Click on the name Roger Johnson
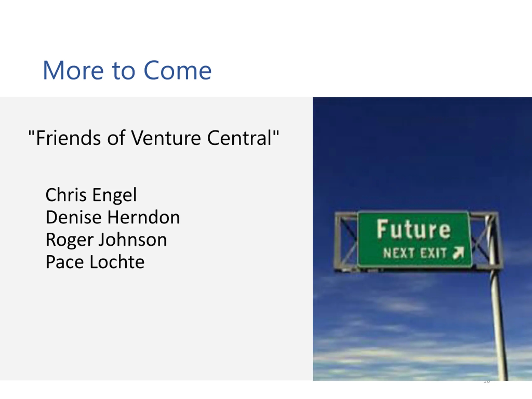The image size is (532, 399). [106, 240]
